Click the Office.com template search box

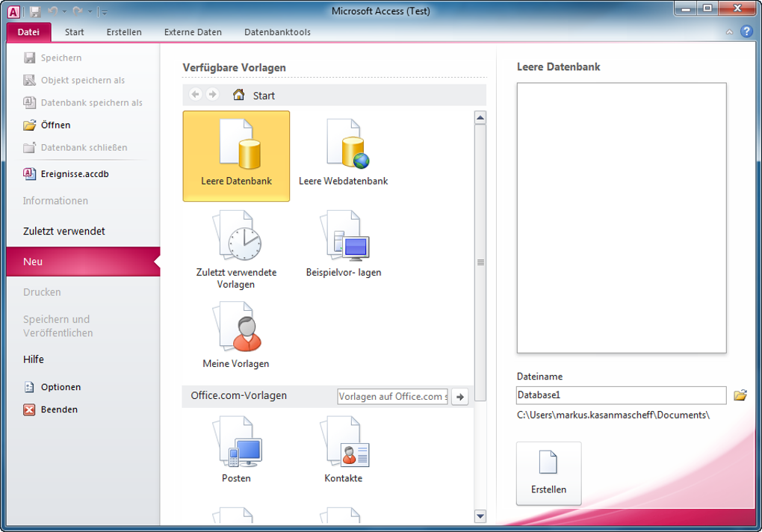click(393, 397)
